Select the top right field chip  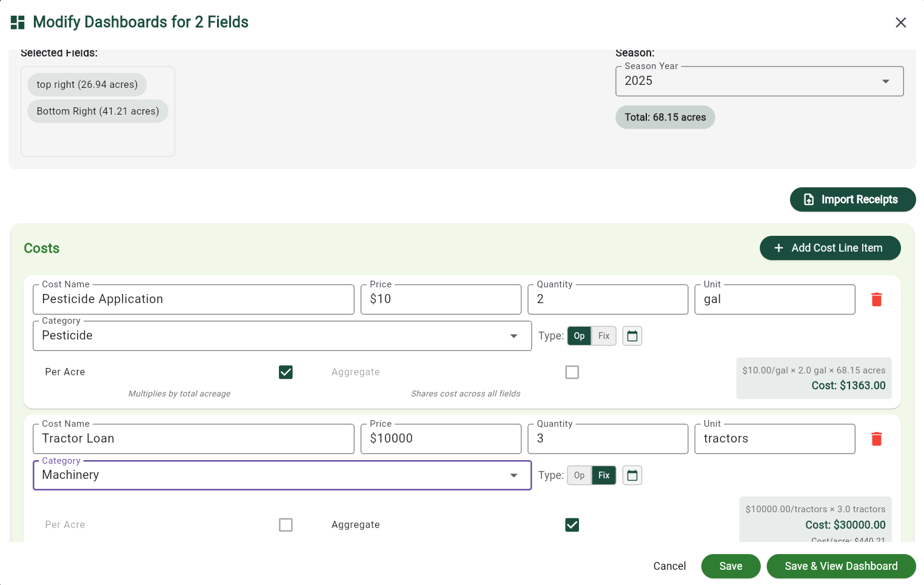point(87,84)
